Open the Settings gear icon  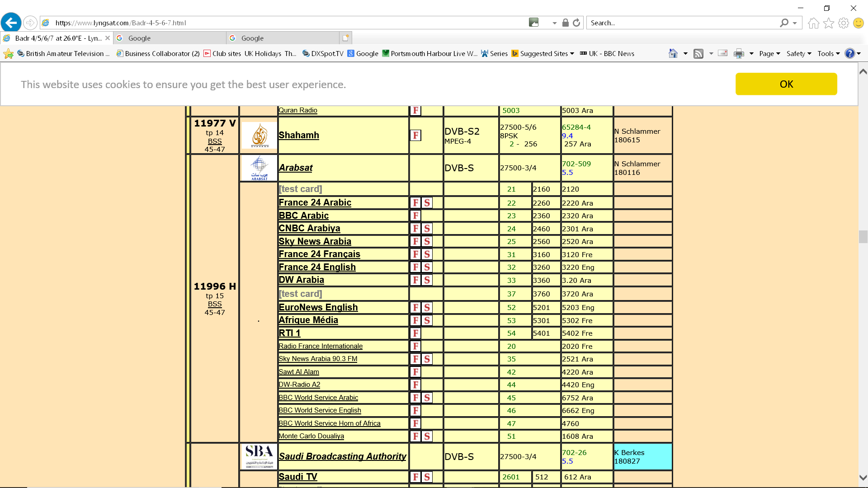[x=844, y=23]
